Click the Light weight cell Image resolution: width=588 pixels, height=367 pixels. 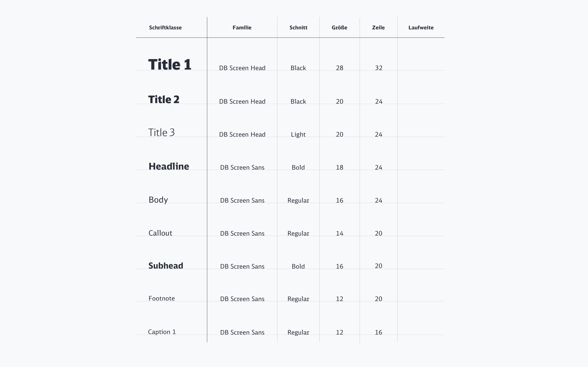click(298, 135)
